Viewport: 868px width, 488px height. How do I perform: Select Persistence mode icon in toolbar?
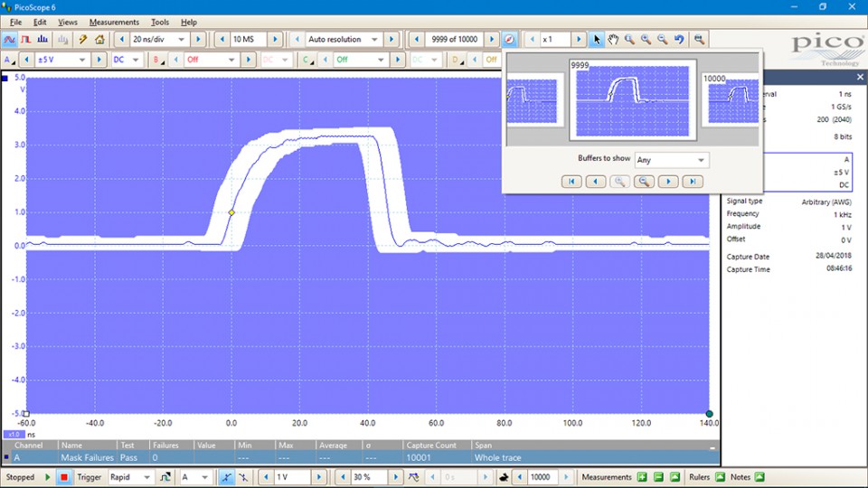(26, 40)
